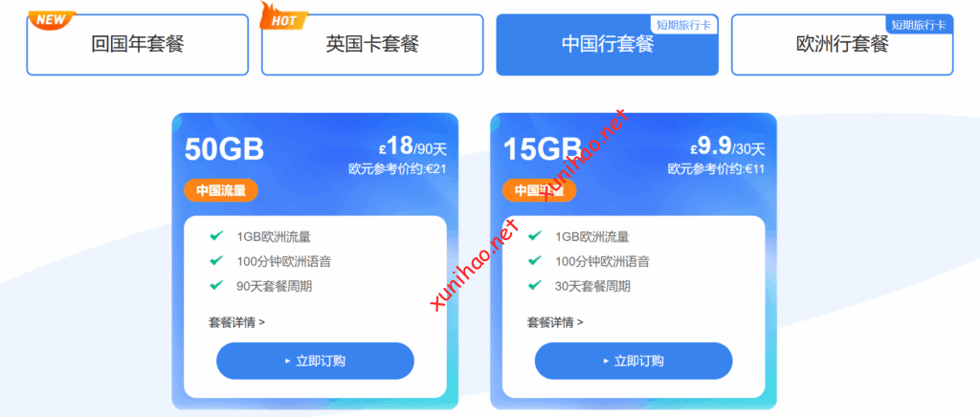Expand 套餐详情 for the 50GB plan
980x417 pixels.
tap(237, 322)
